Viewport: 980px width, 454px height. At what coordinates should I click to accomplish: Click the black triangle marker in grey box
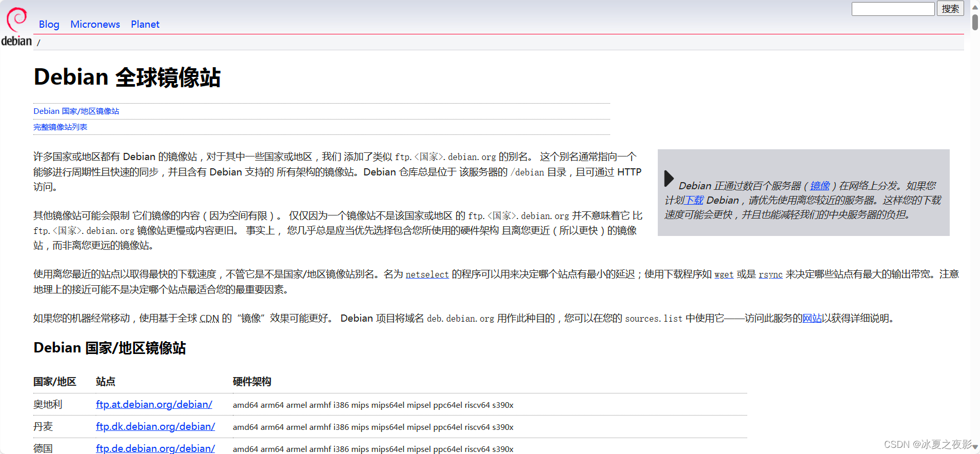click(x=669, y=179)
